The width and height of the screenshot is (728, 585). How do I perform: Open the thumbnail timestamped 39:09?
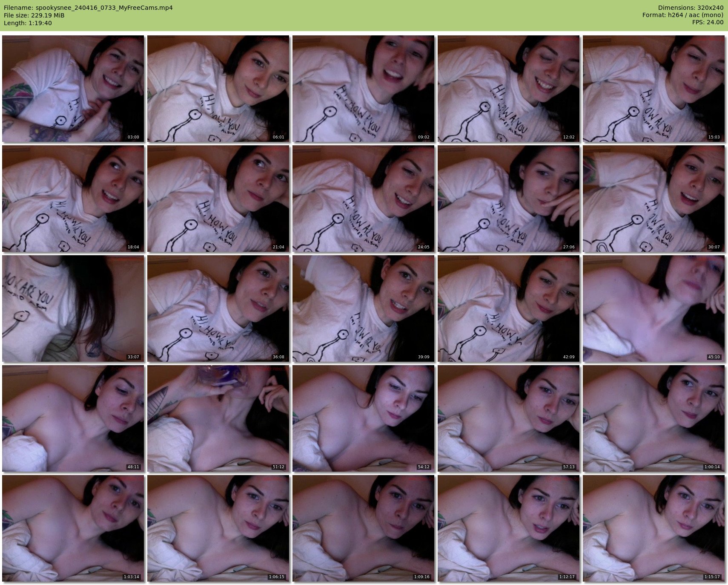pos(363,308)
